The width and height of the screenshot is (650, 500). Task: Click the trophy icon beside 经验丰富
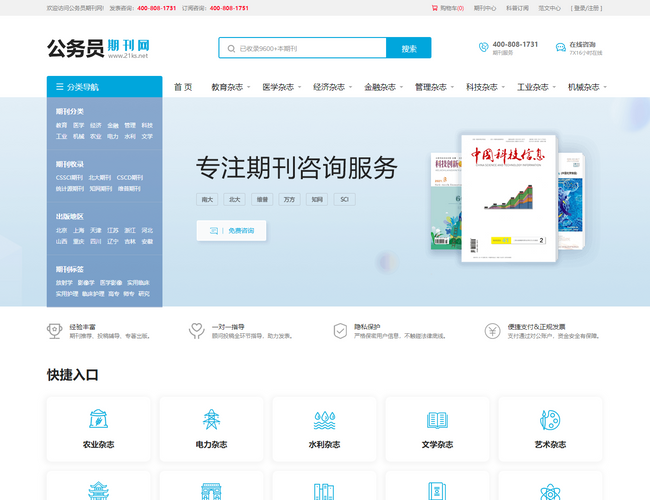pyautogui.click(x=54, y=331)
